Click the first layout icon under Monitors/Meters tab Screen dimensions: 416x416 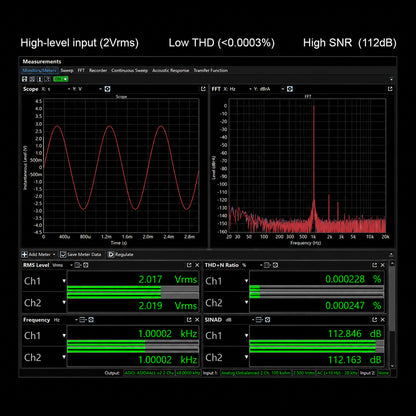point(24,79)
